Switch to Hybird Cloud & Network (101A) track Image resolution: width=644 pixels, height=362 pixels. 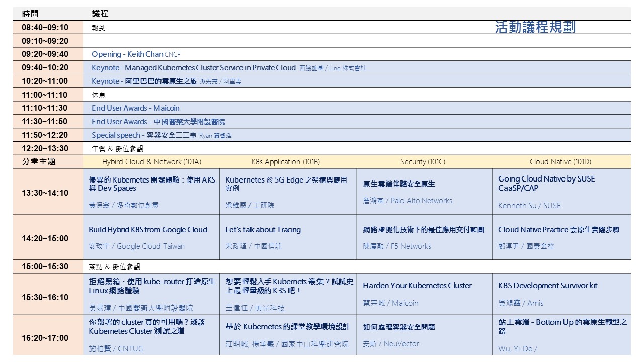151,162
